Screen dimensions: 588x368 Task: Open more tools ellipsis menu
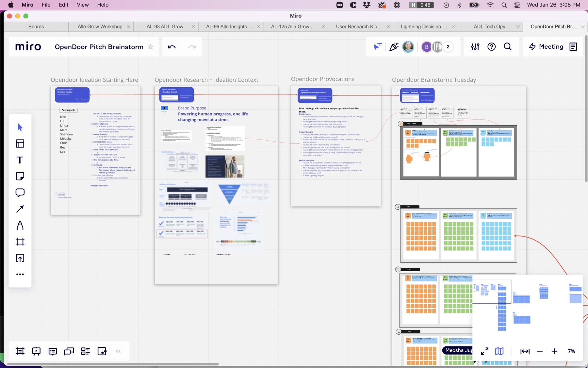[20, 274]
